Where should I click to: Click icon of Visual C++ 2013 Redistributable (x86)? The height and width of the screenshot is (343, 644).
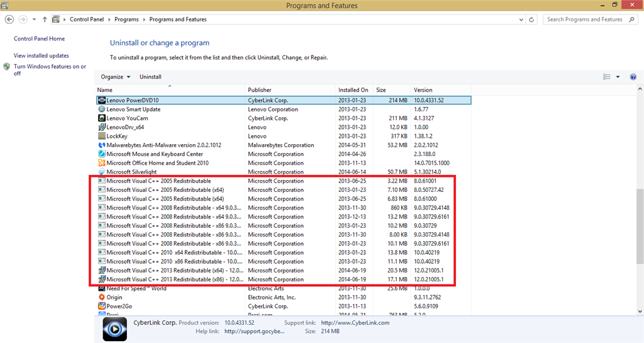[101, 279]
